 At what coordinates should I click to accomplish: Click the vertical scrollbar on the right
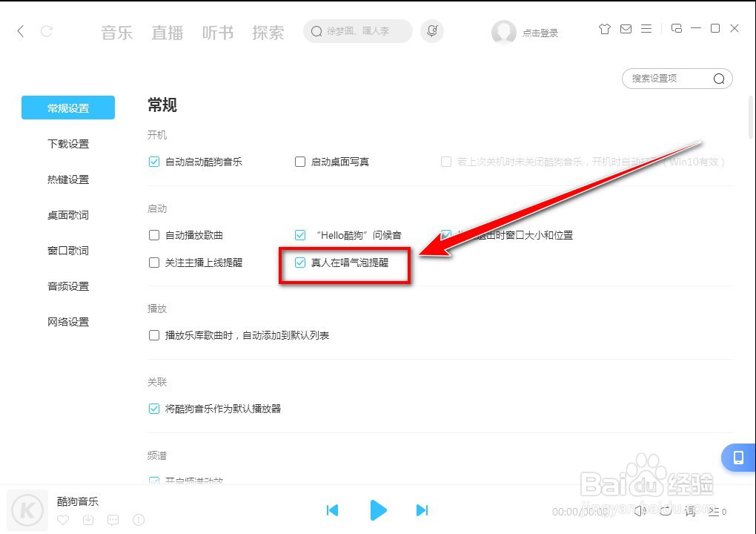pos(751,117)
